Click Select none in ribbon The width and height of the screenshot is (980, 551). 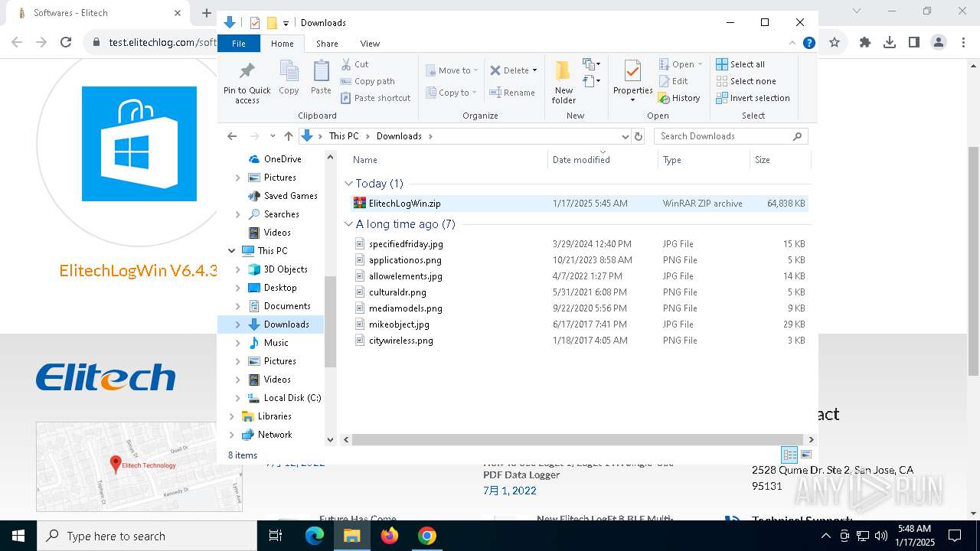pos(746,81)
